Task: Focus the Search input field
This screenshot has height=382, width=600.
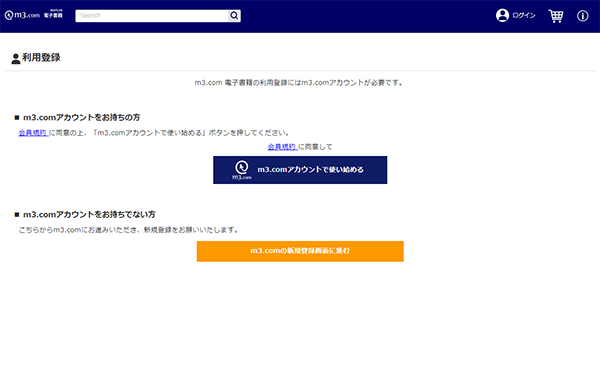Action: [152, 16]
